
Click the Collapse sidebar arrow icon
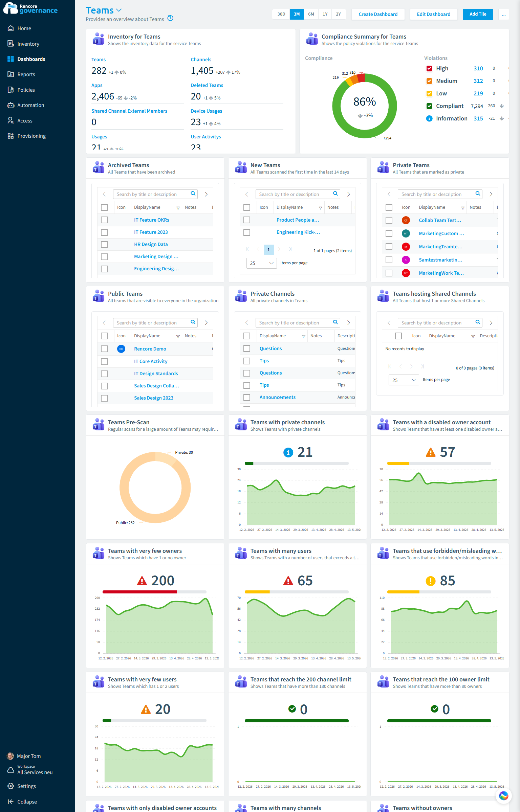(x=10, y=802)
